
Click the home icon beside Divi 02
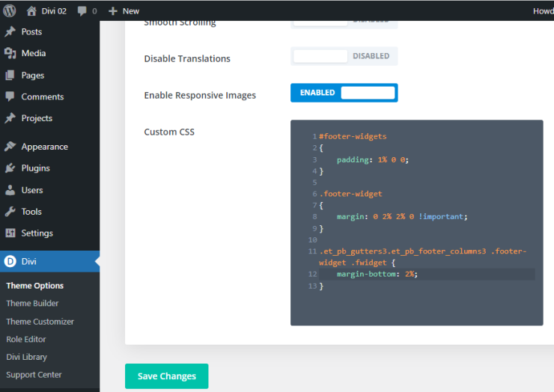pyautogui.click(x=31, y=11)
